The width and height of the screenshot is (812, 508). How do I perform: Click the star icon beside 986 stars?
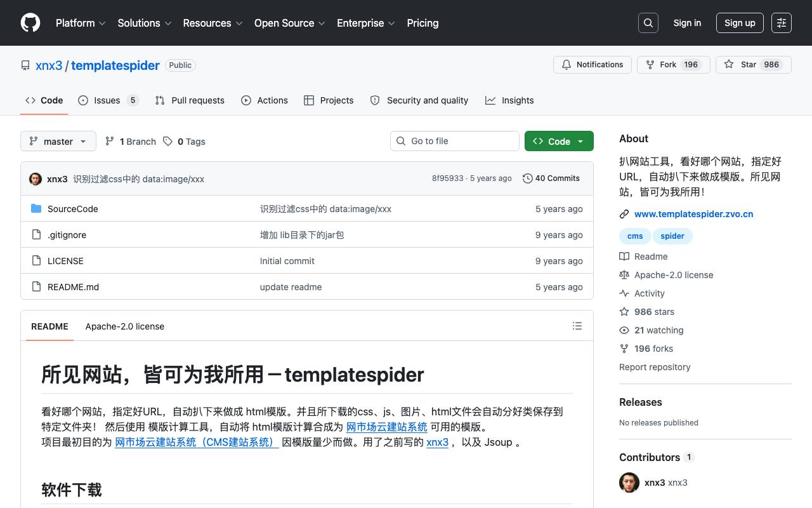click(624, 312)
